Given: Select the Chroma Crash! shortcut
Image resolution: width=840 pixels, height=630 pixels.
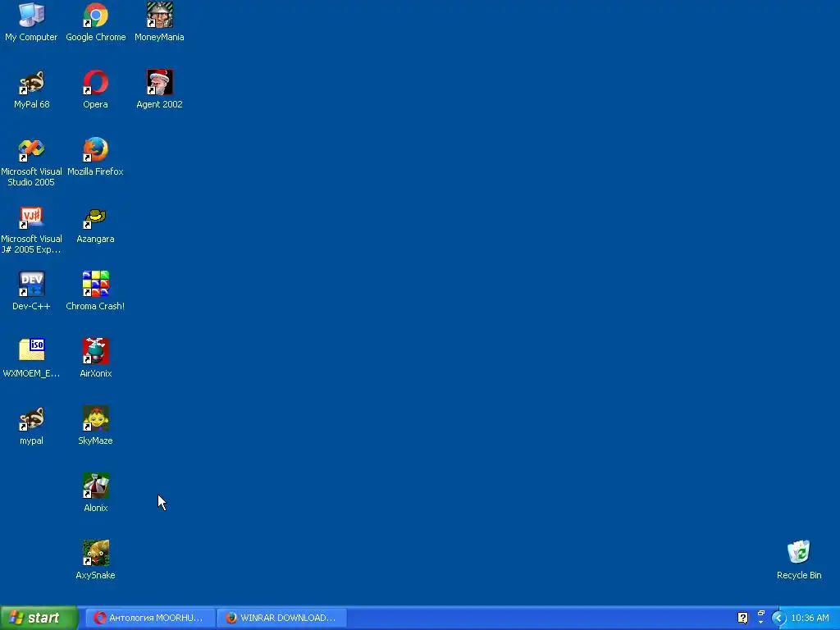Looking at the screenshot, I should (95, 291).
